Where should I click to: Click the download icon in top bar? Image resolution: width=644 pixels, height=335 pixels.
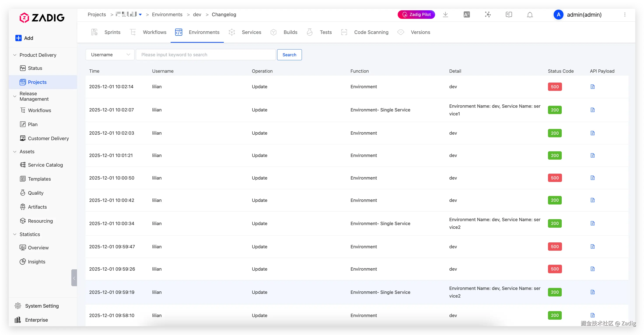pos(445,14)
